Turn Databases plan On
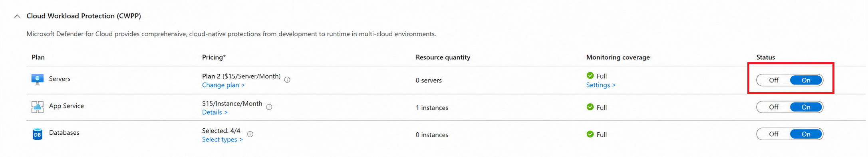Screen dimensions: 868x157 pos(806,134)
